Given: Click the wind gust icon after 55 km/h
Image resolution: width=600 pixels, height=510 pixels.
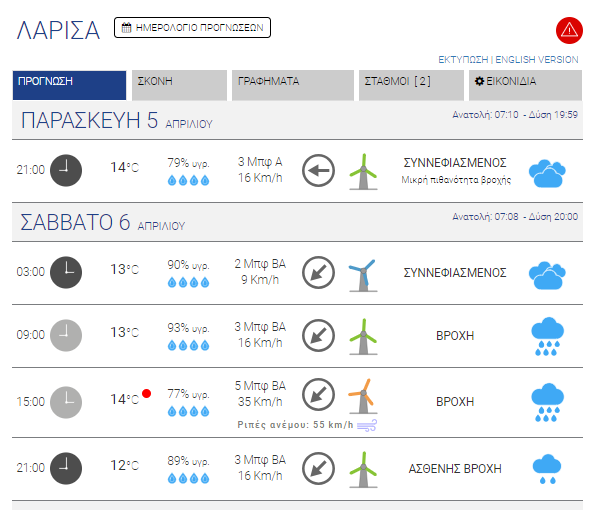Looking at the screenshot, I should [367, 425].
